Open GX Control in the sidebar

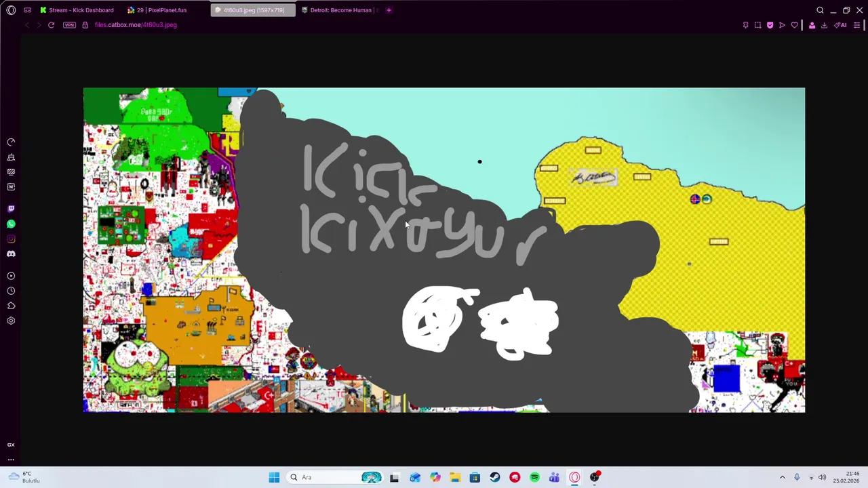[x=11, y=142]
